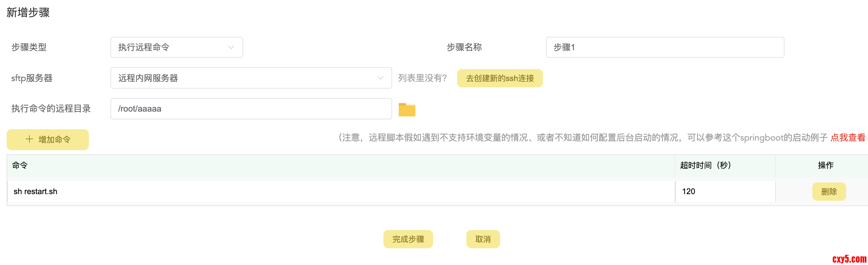The width and height of the screenshot is (868, 265).
Task: Click the 操作 column header
Action: pyautogui.click(x=825, y=165)
